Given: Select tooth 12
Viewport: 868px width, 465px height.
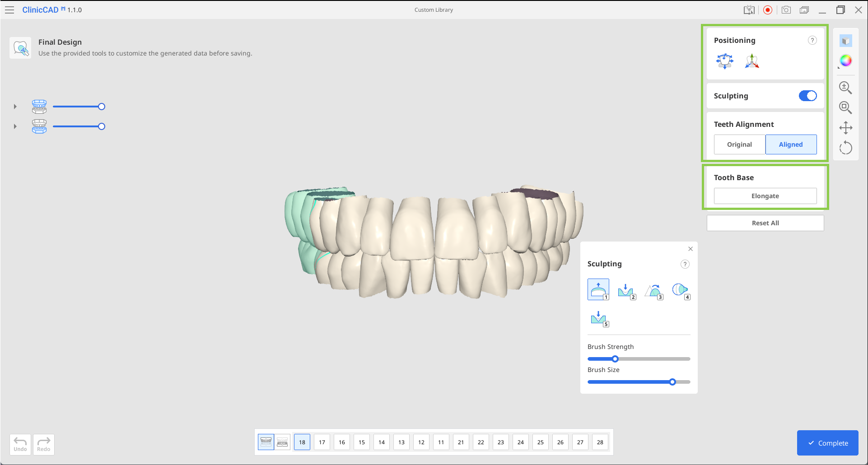Looking at the screenshot, I should [x=421, y=442].
